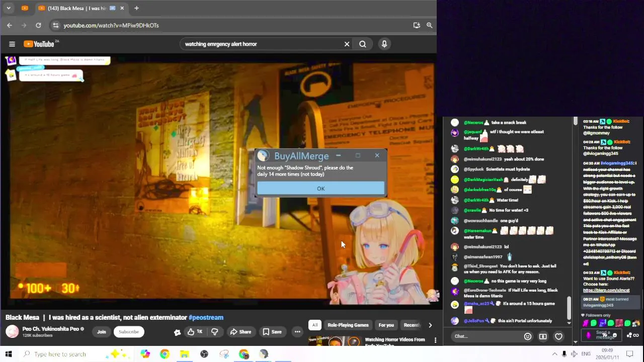Open blerp.com sound alerts link
The width and height of the screenshot is (644, 362).
click(x=606, y=290)
